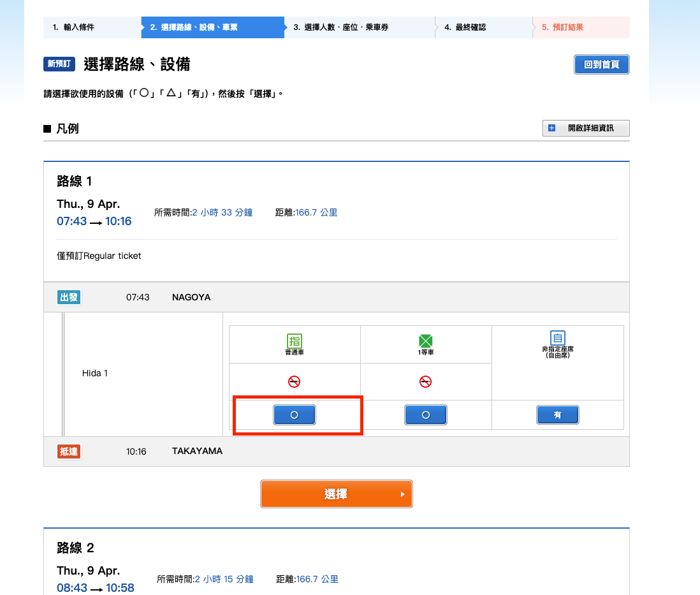Click route 1 distance 166.7 公里

[x=316, y=212]
